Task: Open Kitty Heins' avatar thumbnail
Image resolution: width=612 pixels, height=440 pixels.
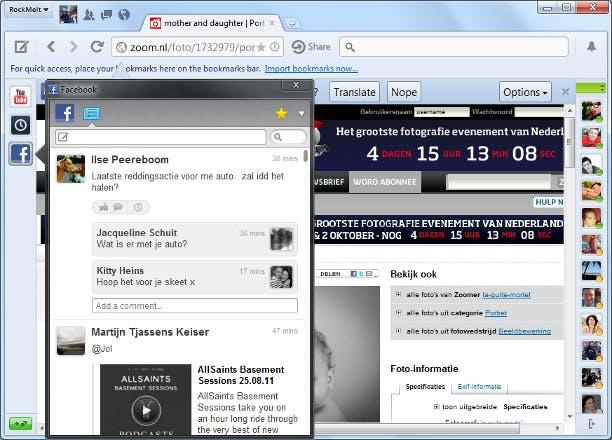Action: click(x=281, y=277)
